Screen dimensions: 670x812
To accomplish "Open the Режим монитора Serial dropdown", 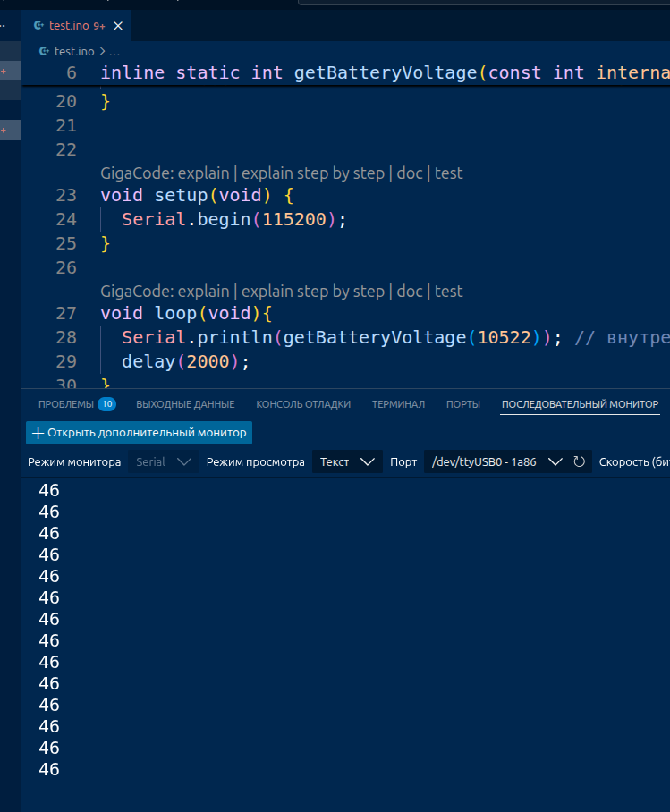I will (163, 462).
